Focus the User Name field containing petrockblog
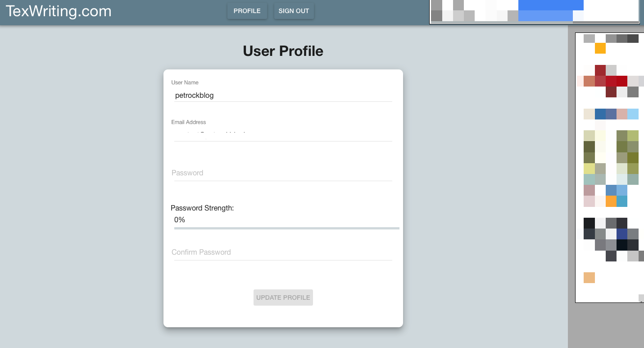 pos(283,96)
